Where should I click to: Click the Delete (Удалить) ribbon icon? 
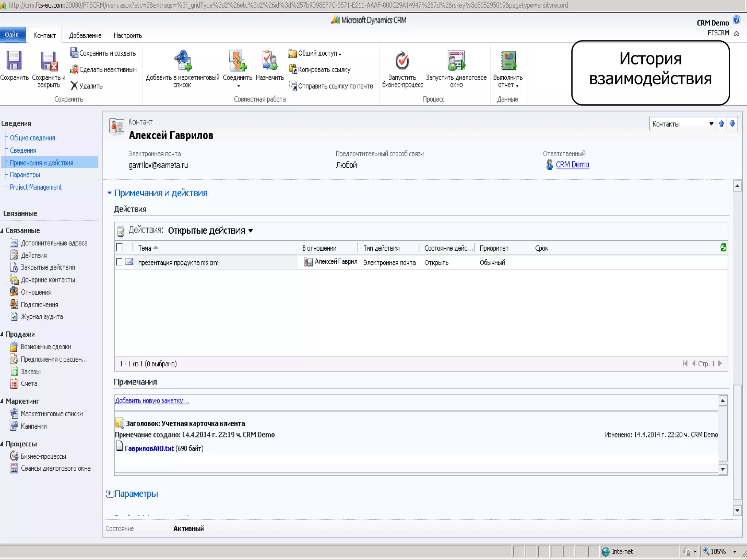pos(74,86)
